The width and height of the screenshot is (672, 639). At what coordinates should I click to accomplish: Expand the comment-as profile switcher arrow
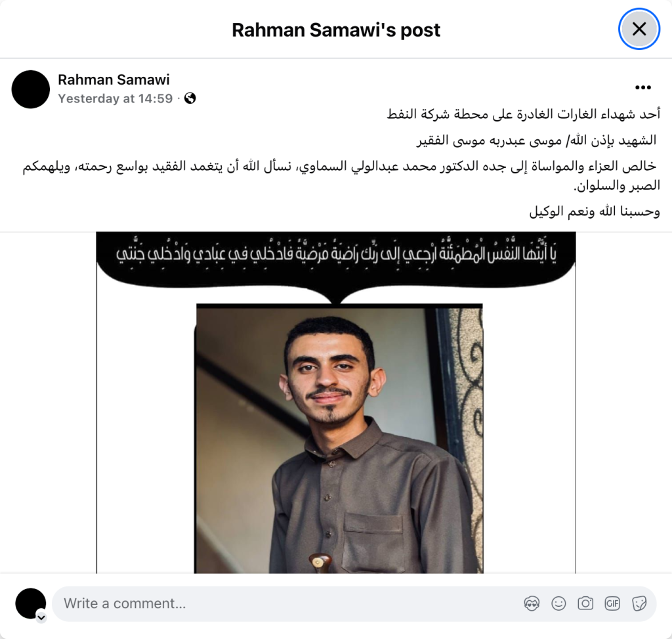tap(41, 617)
